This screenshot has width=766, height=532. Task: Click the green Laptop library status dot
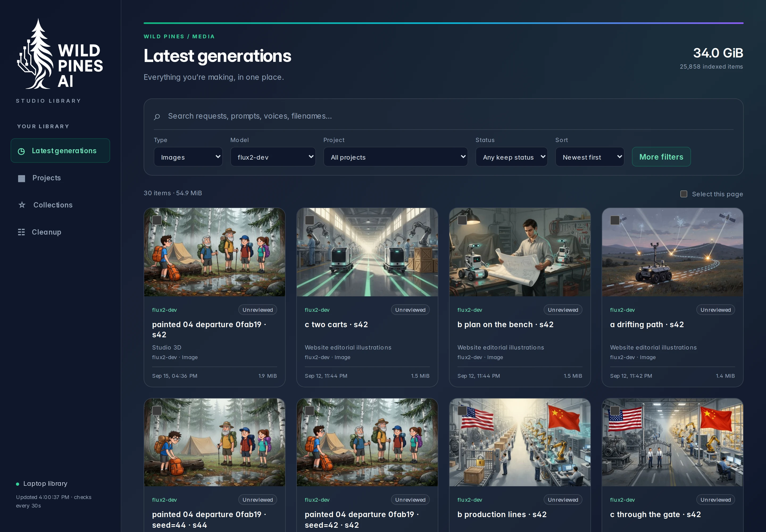pyautogui.click(x=18, y=484)
